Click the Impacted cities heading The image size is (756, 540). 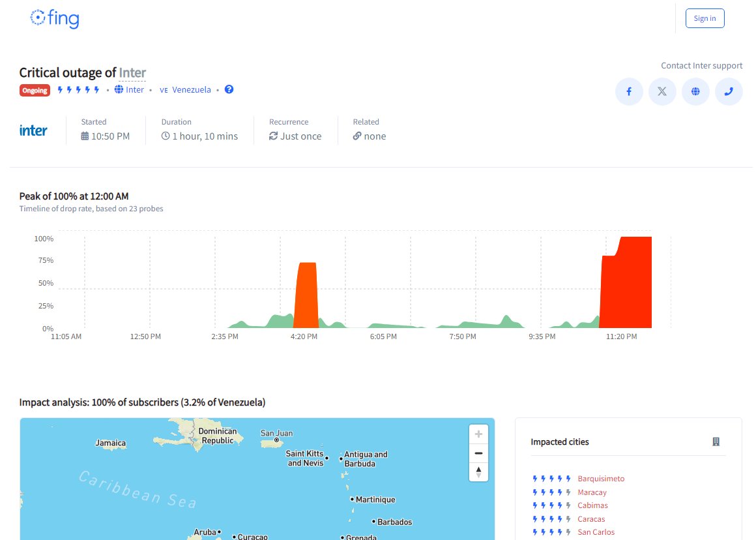pyautogui.click(x=560, y=442)
